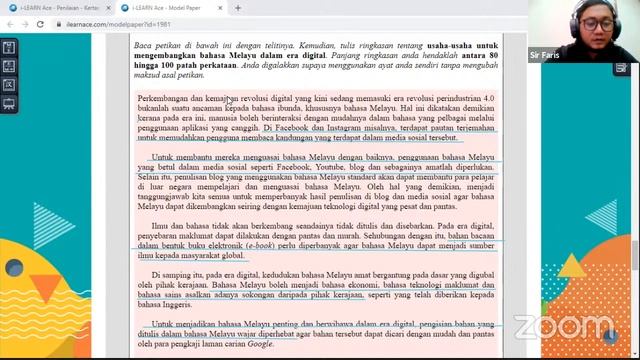Click the left toolbar icon showing letter K
This screenshot has width=640, height=360.
click(x=9, y=85)
